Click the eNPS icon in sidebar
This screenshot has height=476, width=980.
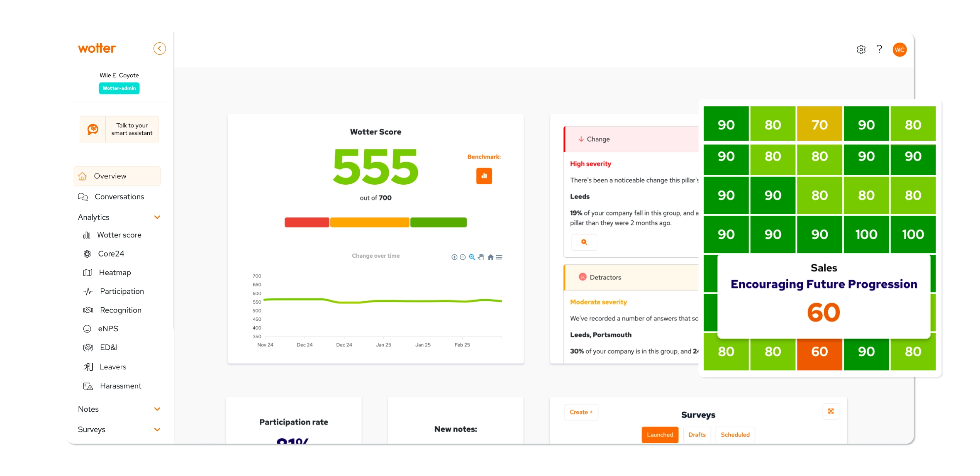88,328
